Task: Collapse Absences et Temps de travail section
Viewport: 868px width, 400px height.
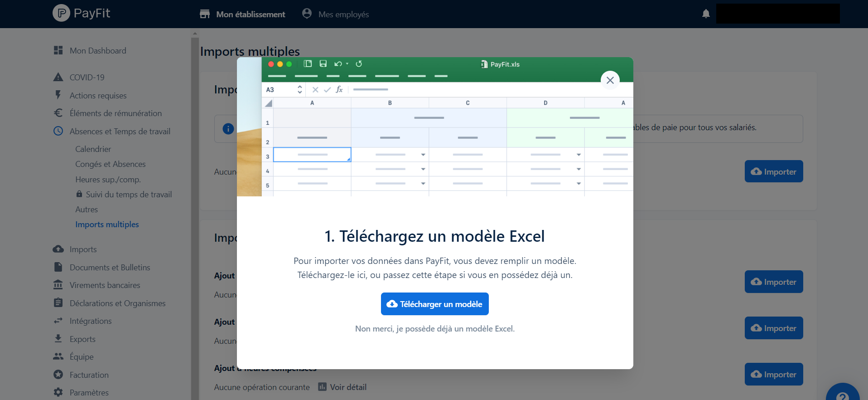Action: point(120,131)
